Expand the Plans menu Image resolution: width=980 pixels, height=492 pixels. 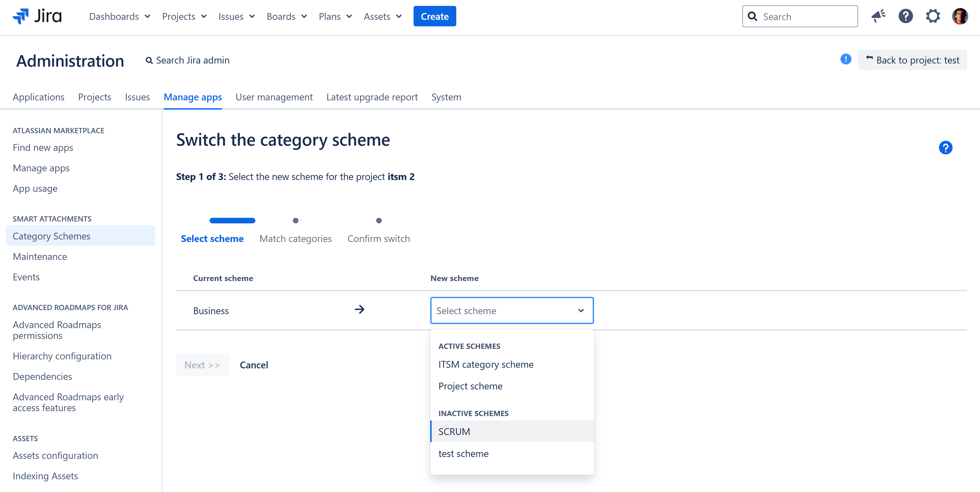(336, 16)
